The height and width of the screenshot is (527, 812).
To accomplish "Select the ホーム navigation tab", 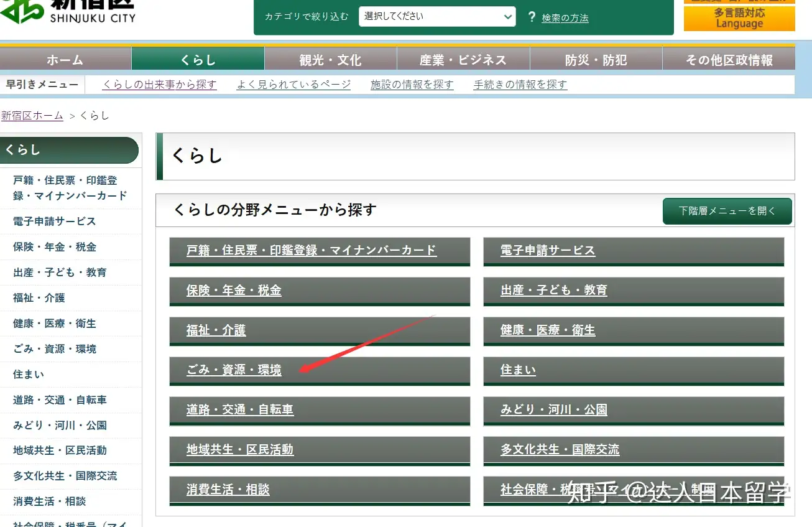I will [65, 60].
